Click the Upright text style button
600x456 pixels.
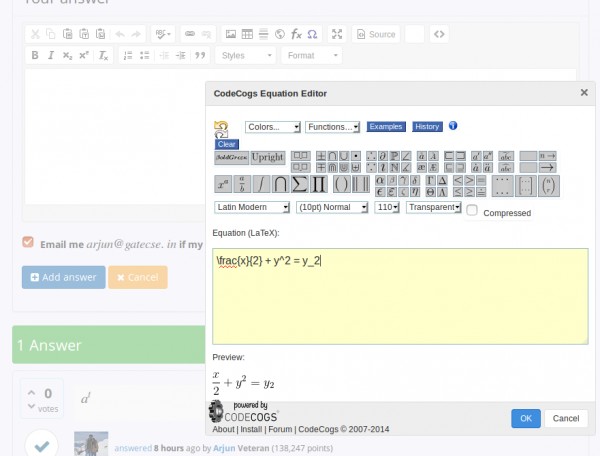click(267, 157)
